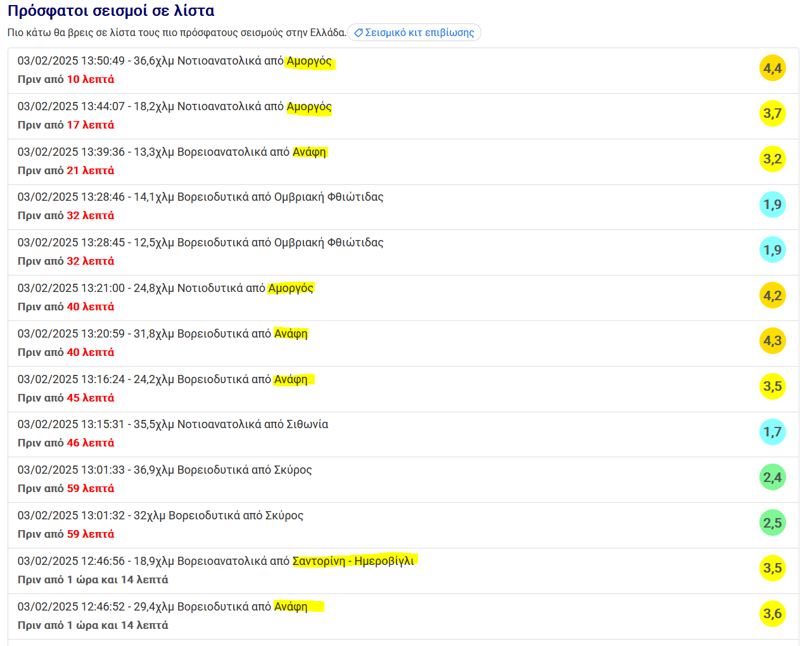Click the 1,9 badge on the 13:28:46 row

coord(773,205)
